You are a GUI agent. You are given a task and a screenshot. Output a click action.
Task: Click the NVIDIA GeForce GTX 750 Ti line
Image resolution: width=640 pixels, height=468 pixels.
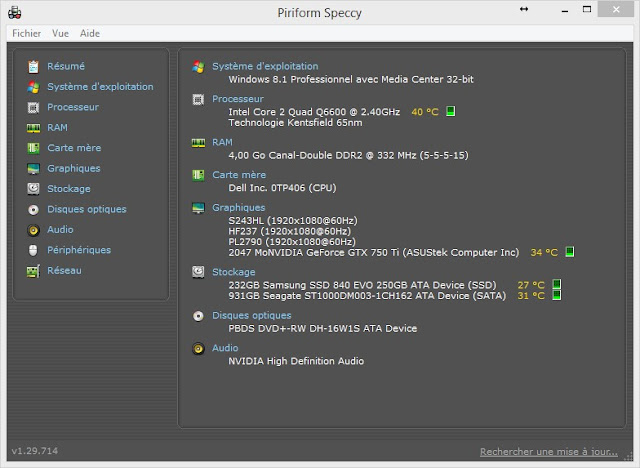pos(374,252)
